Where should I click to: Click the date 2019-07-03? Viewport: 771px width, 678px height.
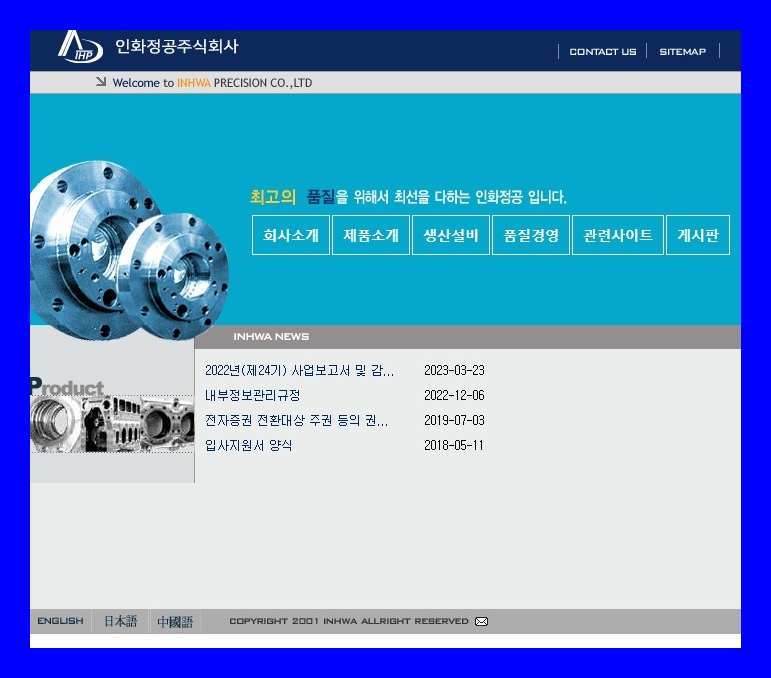point(454,420)
